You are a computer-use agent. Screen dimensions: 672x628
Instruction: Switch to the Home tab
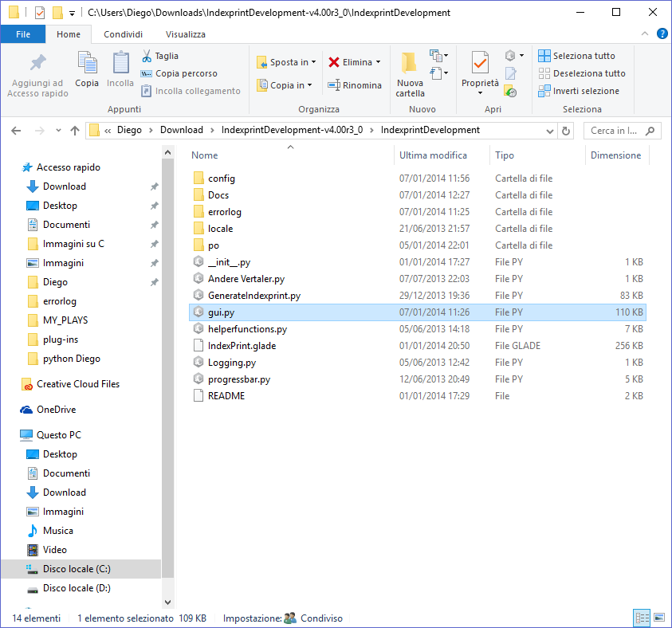(69, 34)
